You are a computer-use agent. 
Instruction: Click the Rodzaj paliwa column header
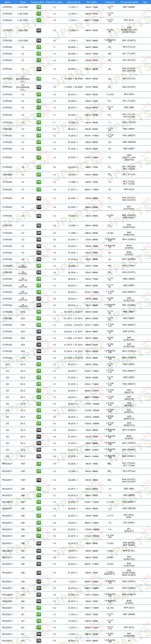37,2
